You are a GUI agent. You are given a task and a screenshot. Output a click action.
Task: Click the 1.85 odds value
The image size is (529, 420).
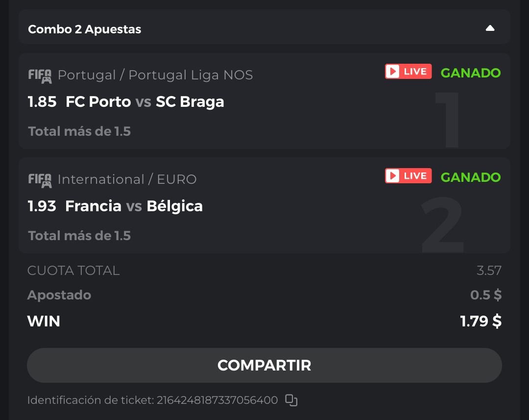click(x=42, y=102)
